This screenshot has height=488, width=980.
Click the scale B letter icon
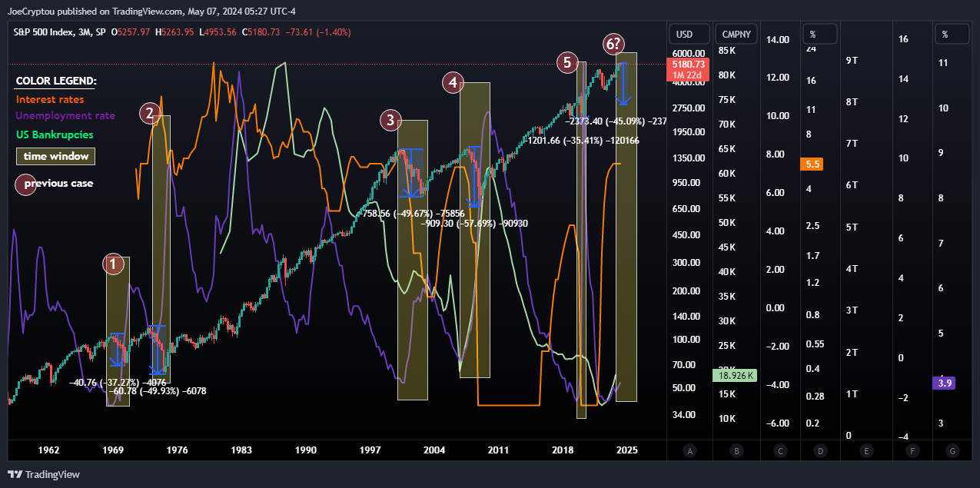[736, 450]
